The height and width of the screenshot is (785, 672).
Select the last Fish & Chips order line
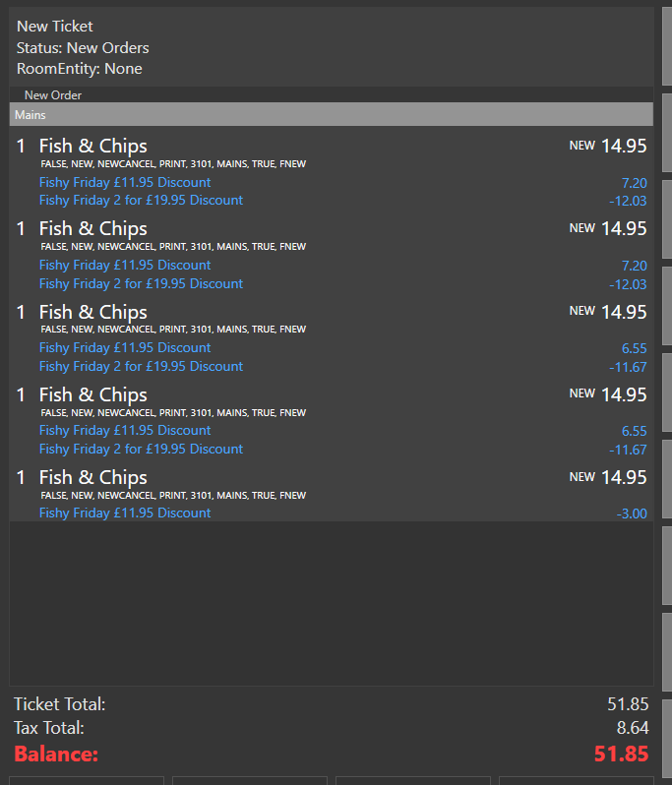[x=331, y=493]
